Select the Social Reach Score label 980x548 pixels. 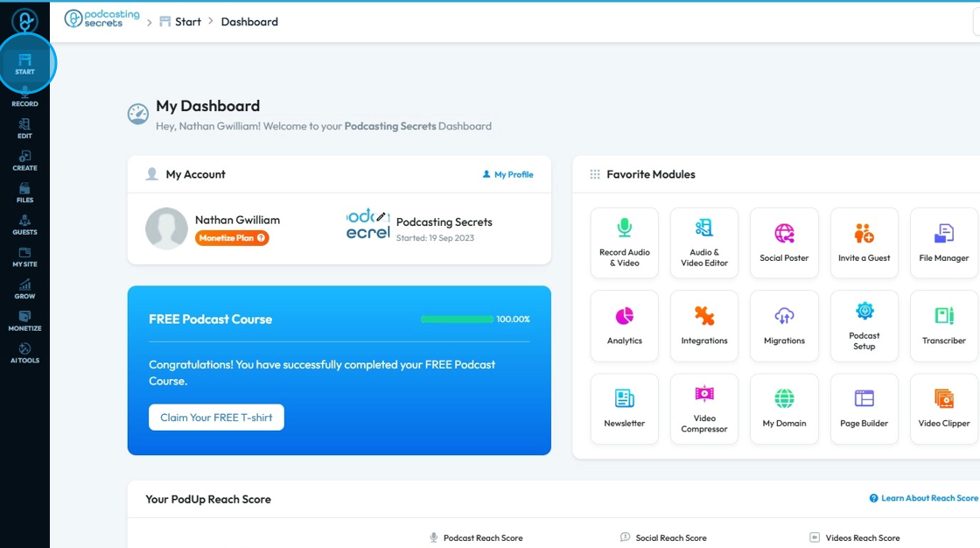pos(670,538)
